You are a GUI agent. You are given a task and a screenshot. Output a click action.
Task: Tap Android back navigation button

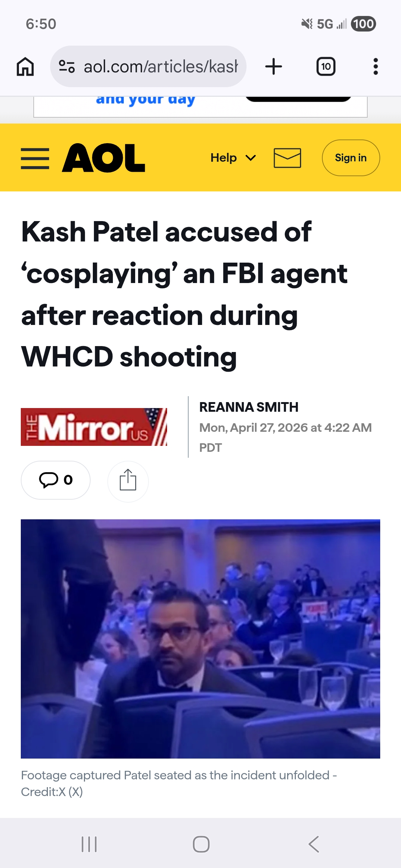[314, 844]
